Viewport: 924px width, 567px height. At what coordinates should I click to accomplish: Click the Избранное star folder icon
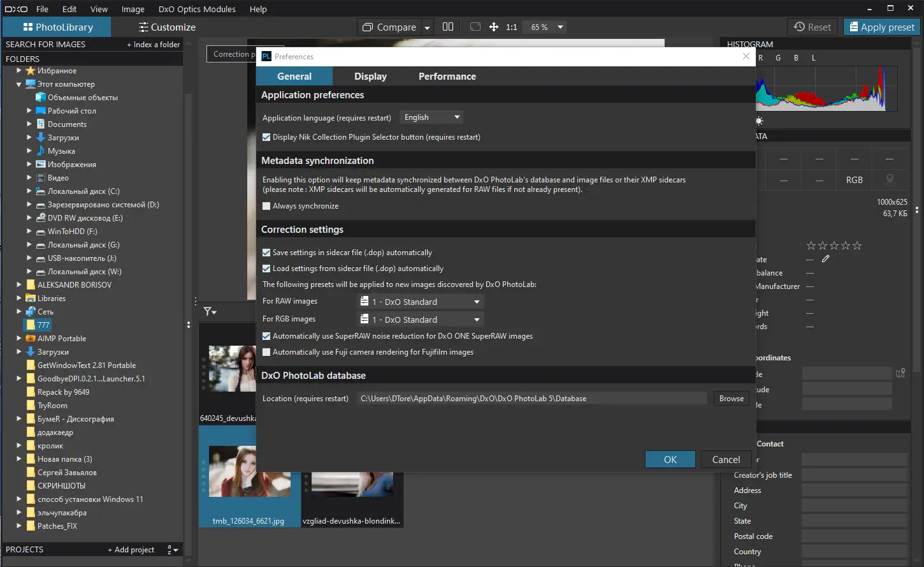[x=30, y=71]
